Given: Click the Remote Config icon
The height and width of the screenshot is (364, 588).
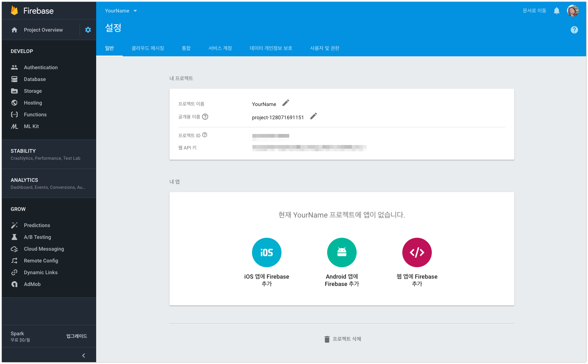Looking at the screenshot, I should click(x=14, y=261).
